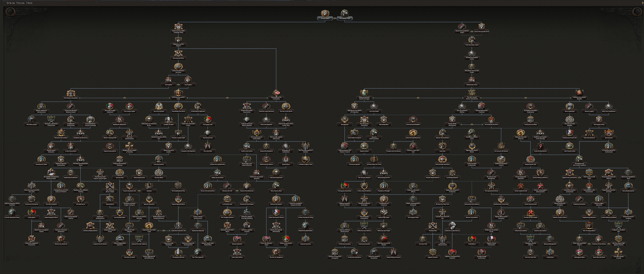Select the 'Fortify the Iron Ring' label
Screen dimensions: 644x274
coord(530,125)
